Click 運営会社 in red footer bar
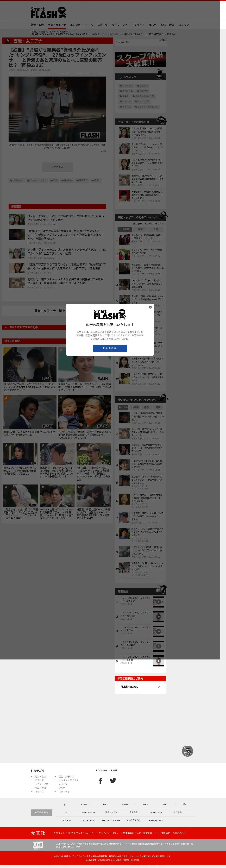This screenshot has width=226, height=868. coord(148,833)
